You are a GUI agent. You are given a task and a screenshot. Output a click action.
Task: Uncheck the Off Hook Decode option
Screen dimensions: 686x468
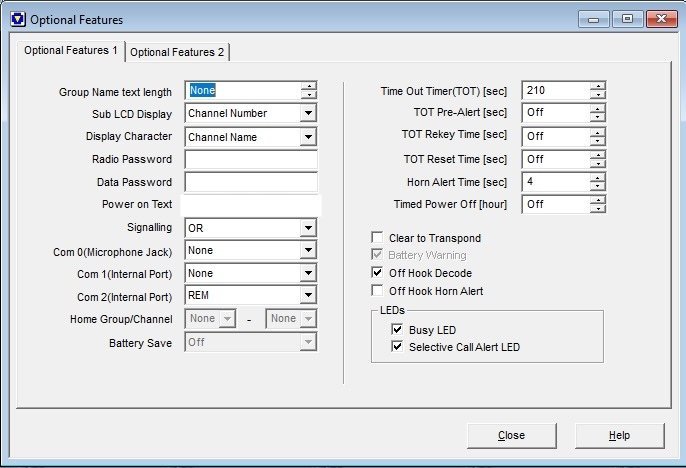377,273
